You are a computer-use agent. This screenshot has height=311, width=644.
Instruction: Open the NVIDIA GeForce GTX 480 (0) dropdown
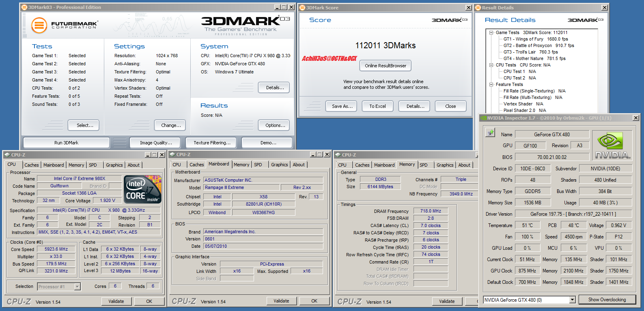tap(573, 300)
